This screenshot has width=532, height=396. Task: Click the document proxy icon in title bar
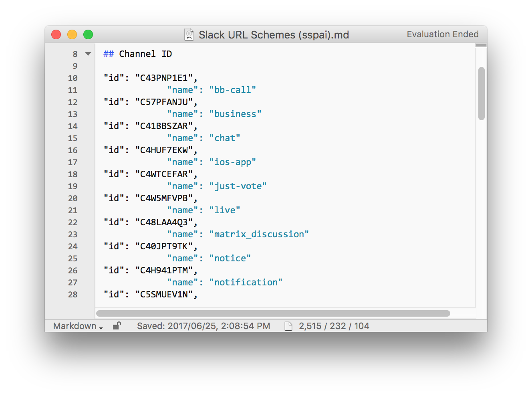[x=189, y=34]
